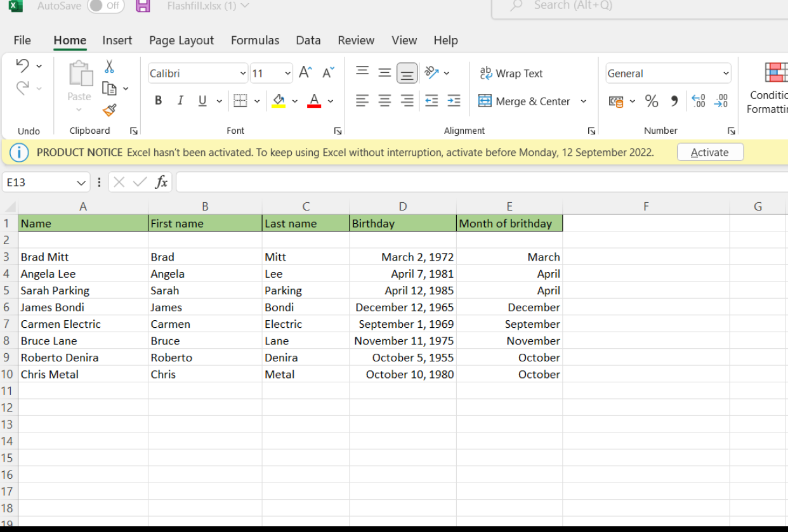Click the Insert Function fx icon
Screen dimensions: 788x532
pyautogui.click(x=161, y=182)
